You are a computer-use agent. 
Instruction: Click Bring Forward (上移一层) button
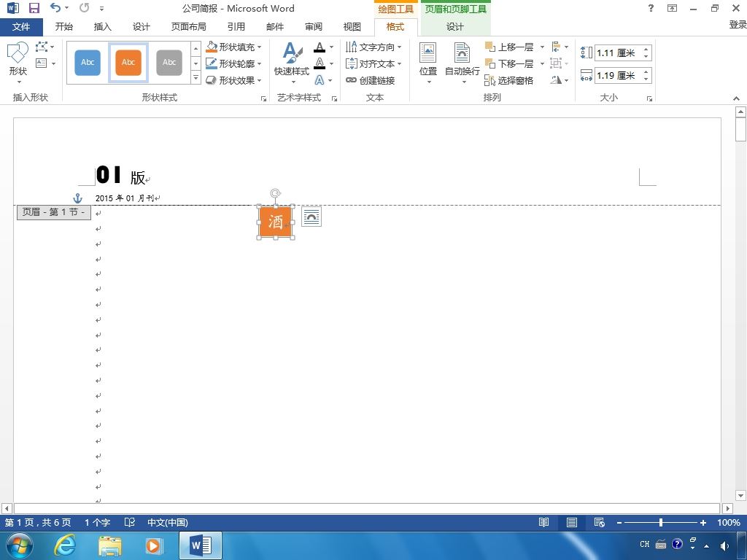click(x=508, y=47)
